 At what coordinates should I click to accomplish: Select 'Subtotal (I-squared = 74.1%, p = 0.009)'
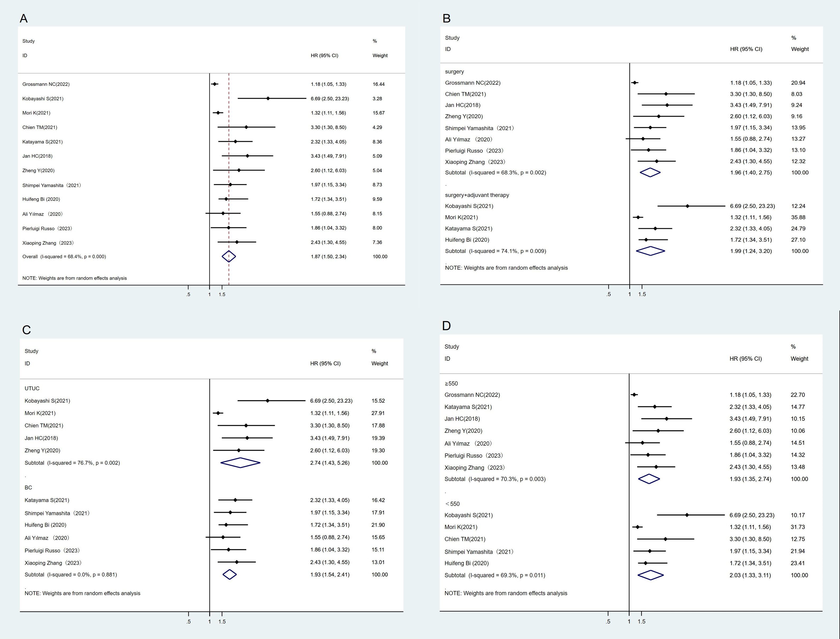point(496,251)
